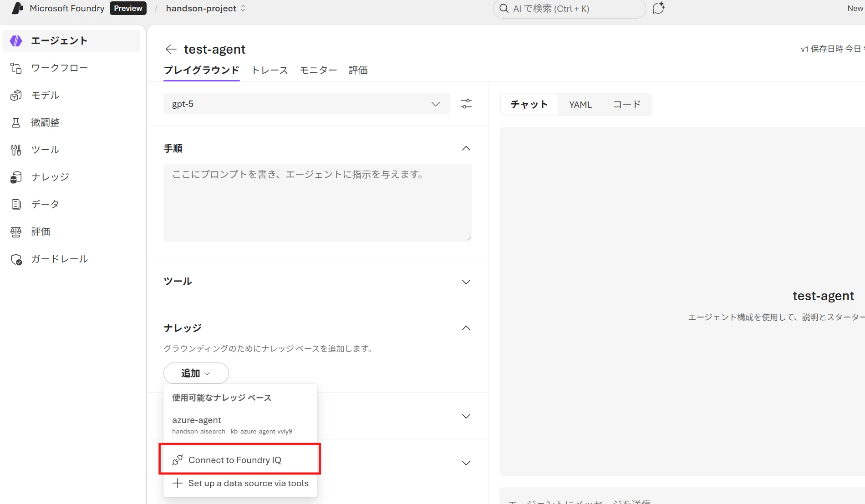Open the Guardrails (ガードレール) shield icon
The height and width of the screenshot is (504, 865).
coord(16,259)
